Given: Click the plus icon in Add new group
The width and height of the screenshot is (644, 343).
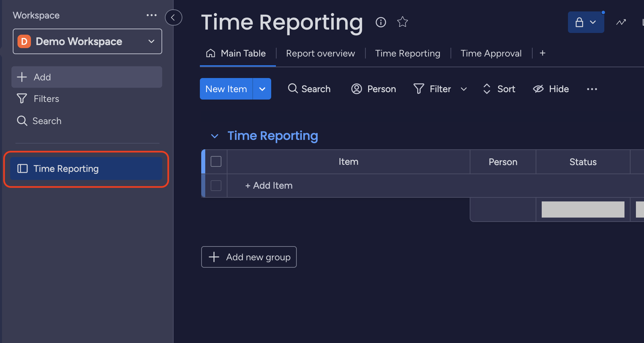Looking at the screenshot, I should coord(214,257).
